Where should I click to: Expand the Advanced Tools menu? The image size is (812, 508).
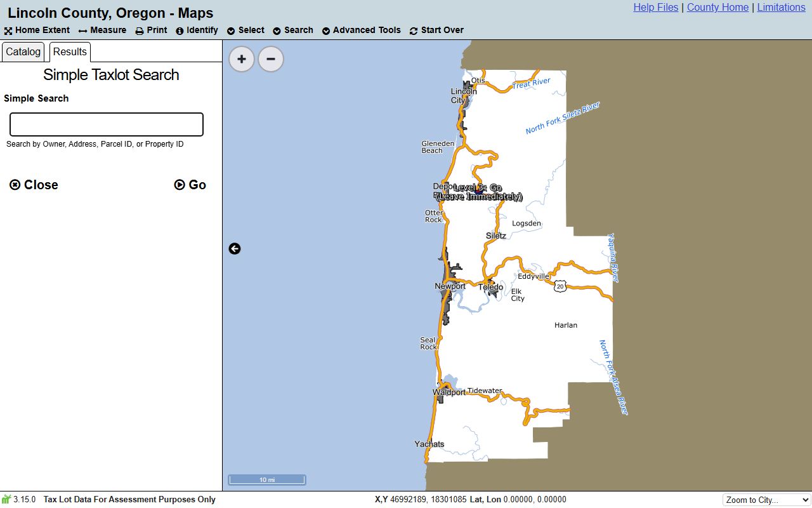361,30
